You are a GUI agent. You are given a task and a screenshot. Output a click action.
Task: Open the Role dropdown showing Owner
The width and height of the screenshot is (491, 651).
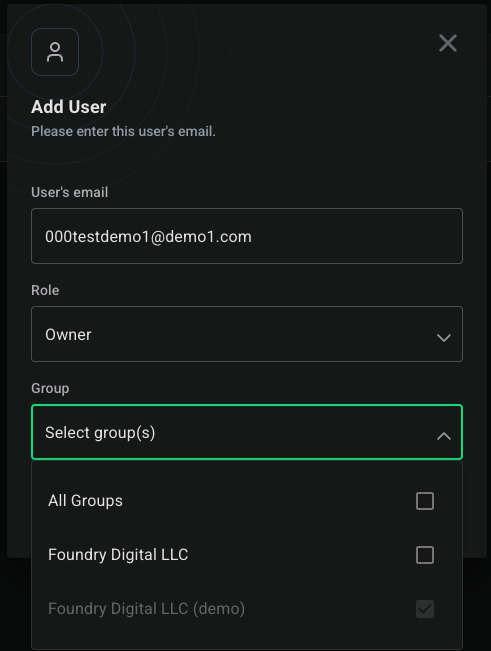[x=247, y=334]
